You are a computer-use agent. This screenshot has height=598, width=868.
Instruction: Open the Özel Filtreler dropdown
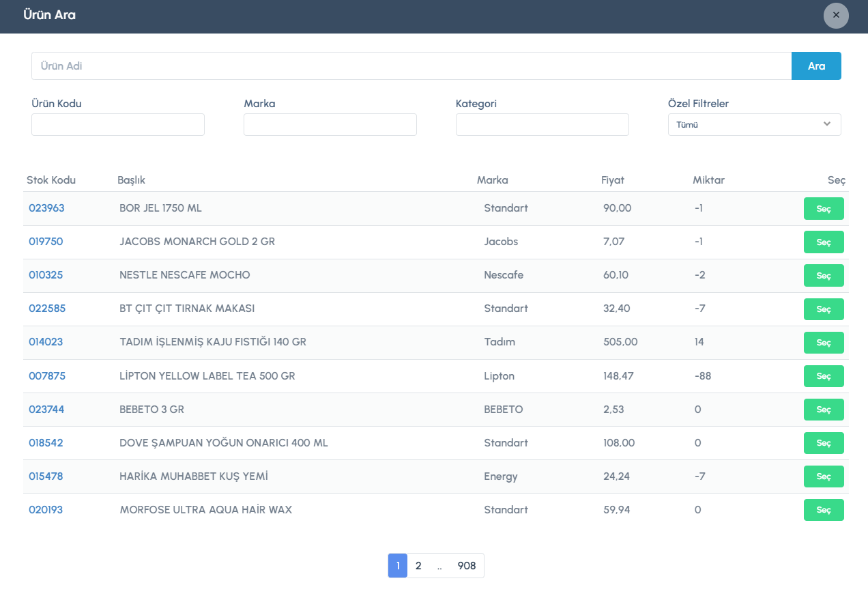[754, 125]
